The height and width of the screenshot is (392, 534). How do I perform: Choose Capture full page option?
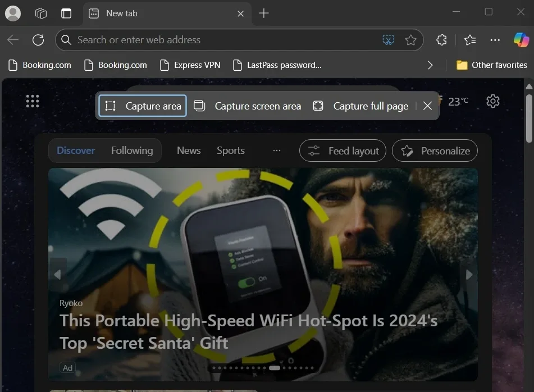pyautogui.click(x=360, y=106)
